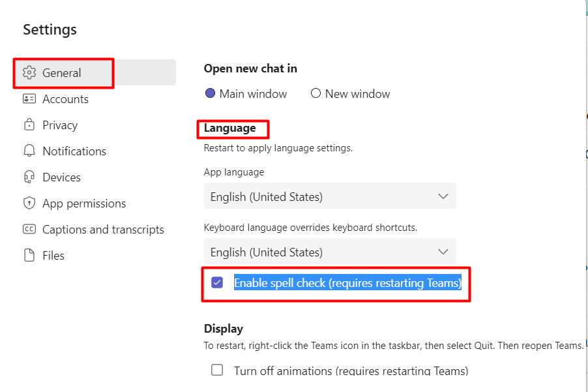This screenshot has height=392, width=588.
Task: Click the Notifications bell icon
Action: pos(29,151)
